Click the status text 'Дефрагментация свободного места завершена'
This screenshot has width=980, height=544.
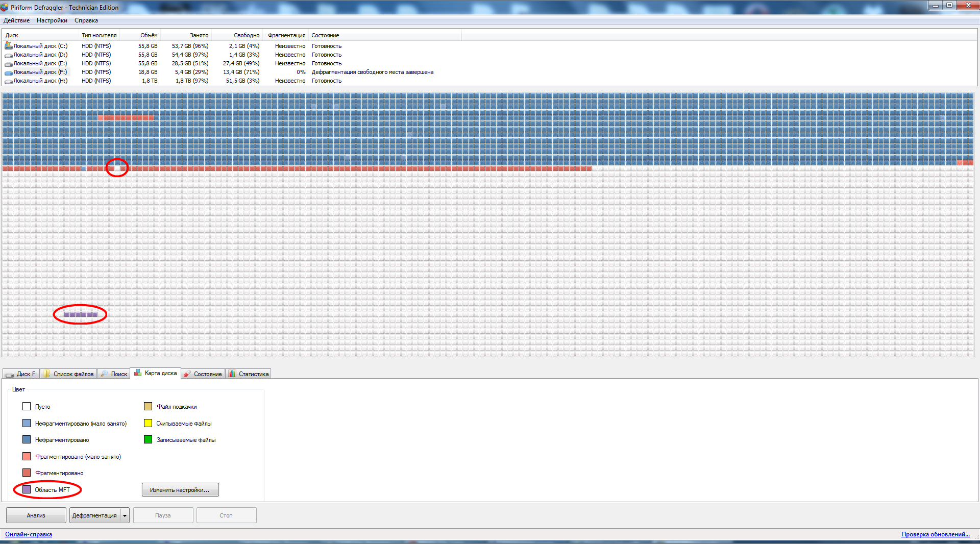[373, 72]
